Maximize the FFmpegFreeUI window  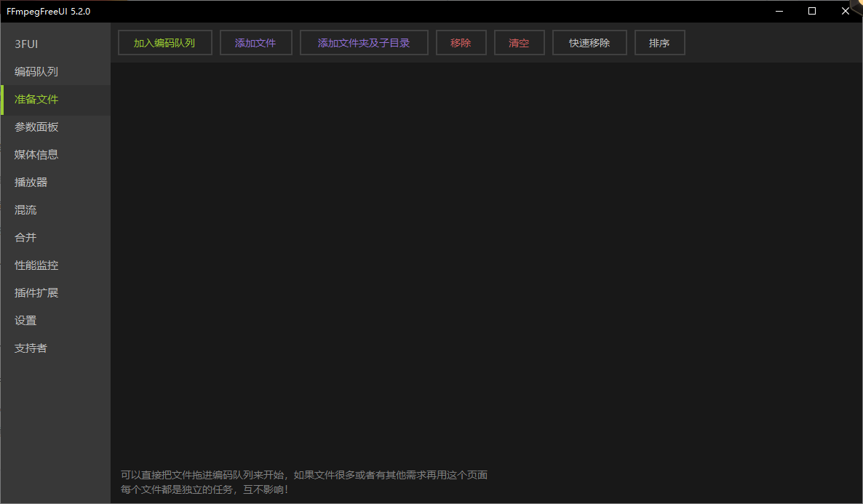click(x=812, y=11)
